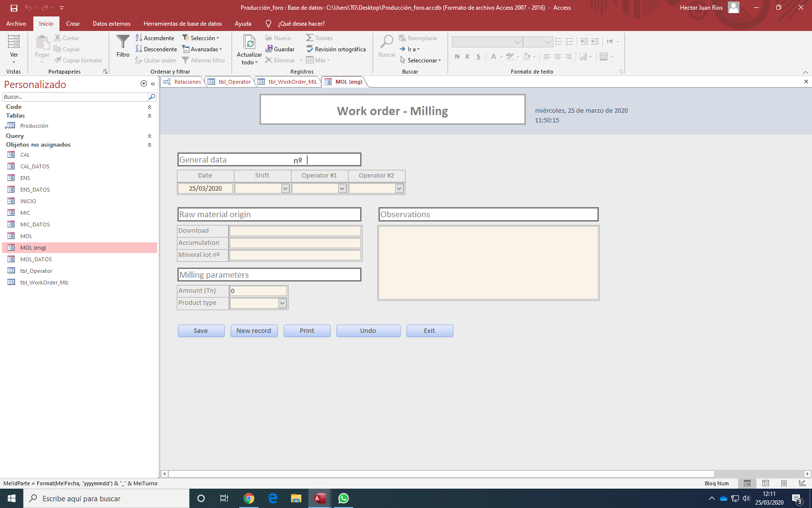Open the Ayuda ribbon tab

243,23
